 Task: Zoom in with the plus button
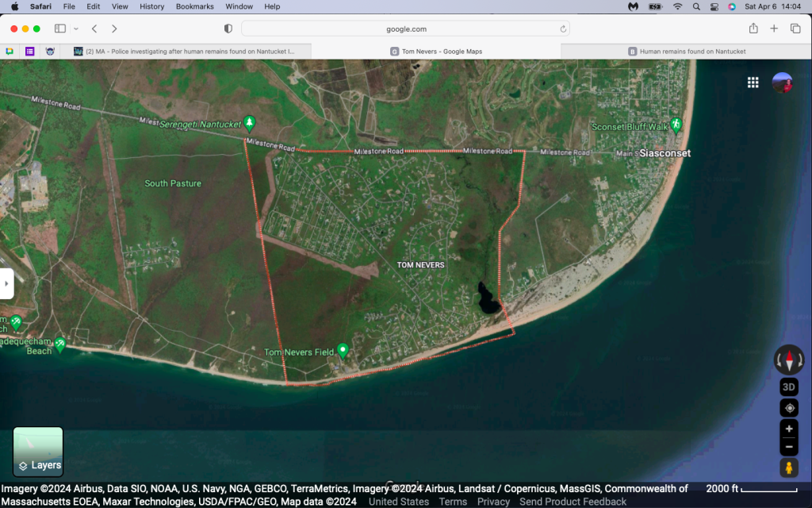789,429
